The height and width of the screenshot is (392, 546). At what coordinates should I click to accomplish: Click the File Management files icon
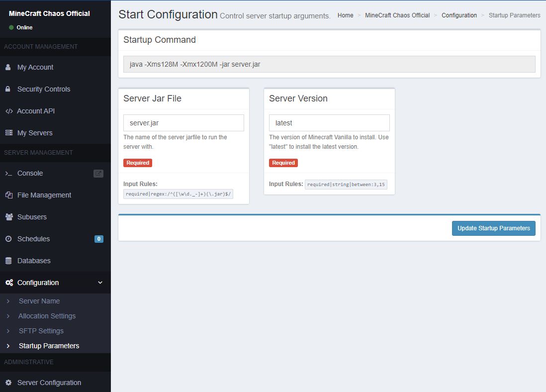[8, 195]
